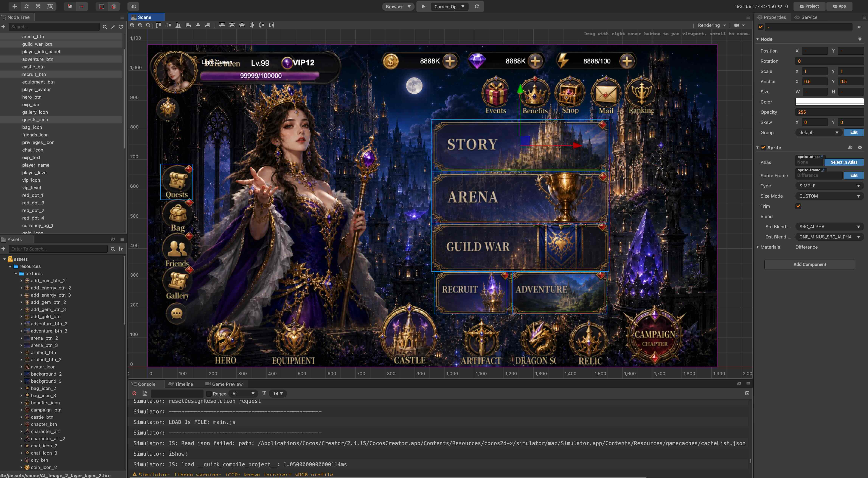Click the Assets sort order icon
This screenshot has height=478, width=868.
pyautogui.click(x=121, y=249)
